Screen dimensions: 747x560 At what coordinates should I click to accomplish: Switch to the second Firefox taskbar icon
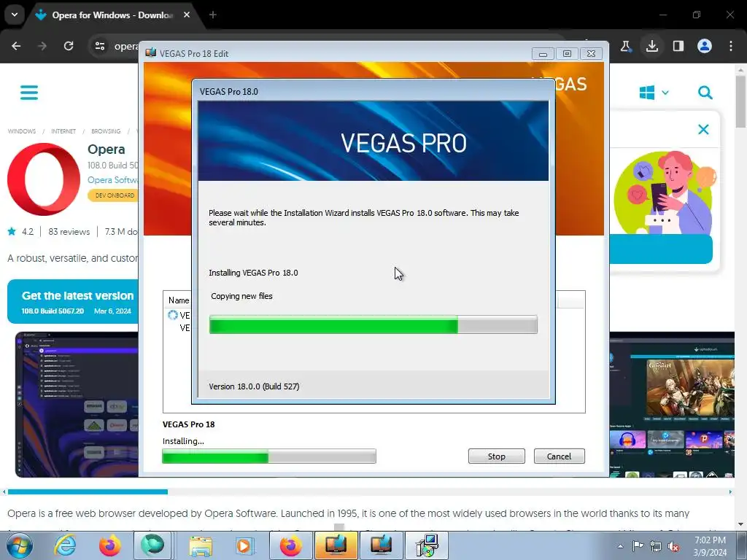[290, 545]
